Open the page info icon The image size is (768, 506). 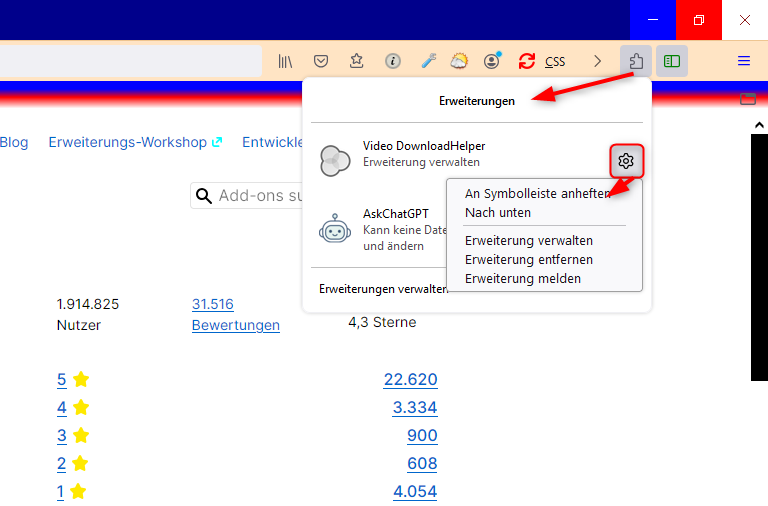pos(392,61)
